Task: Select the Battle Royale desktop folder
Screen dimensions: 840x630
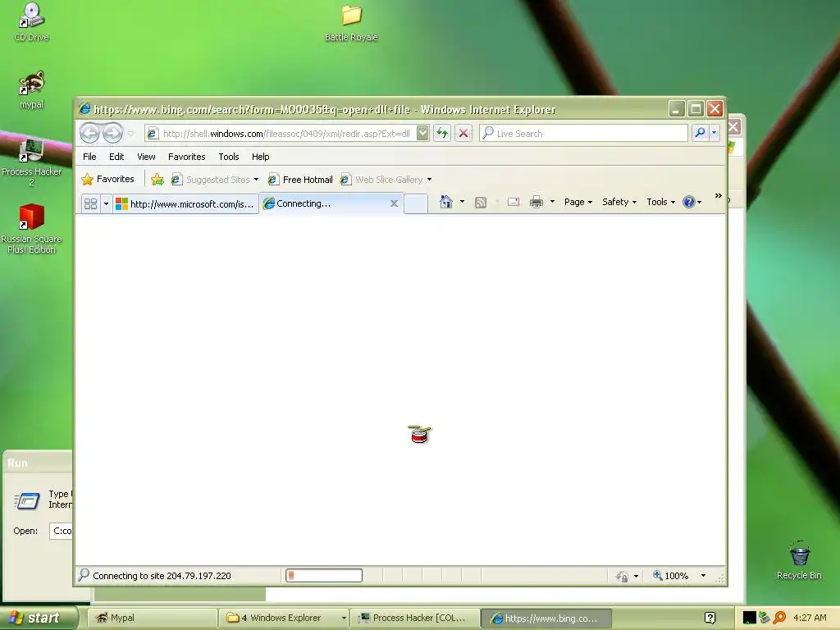Action: point(351,23)
